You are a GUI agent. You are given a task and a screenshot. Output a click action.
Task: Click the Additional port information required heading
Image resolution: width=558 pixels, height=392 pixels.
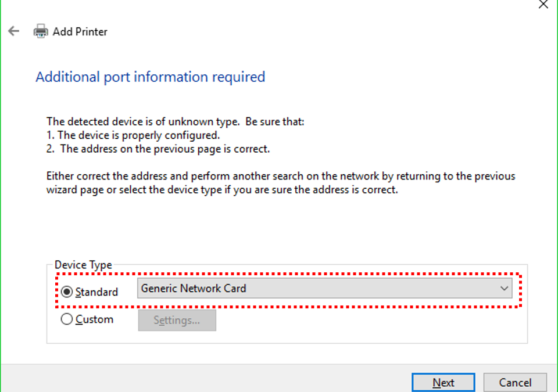pos(150,77)
